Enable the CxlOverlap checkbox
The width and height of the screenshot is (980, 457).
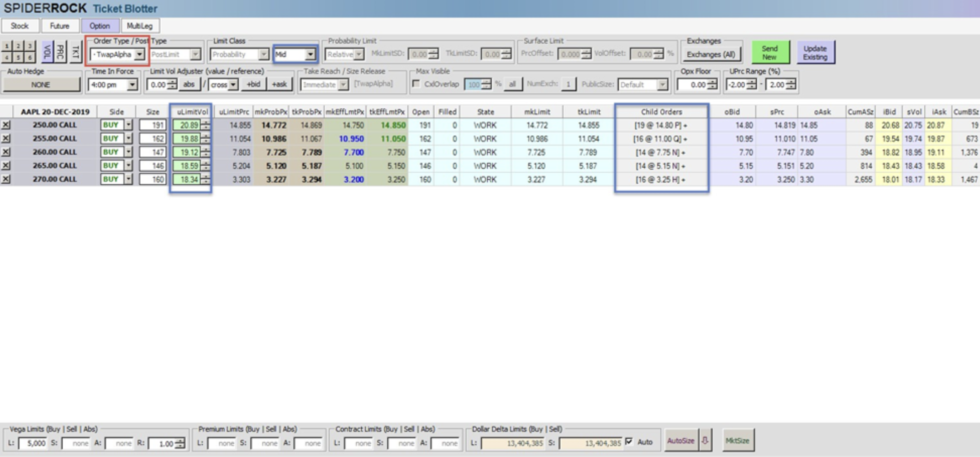(x=416, y=84)
